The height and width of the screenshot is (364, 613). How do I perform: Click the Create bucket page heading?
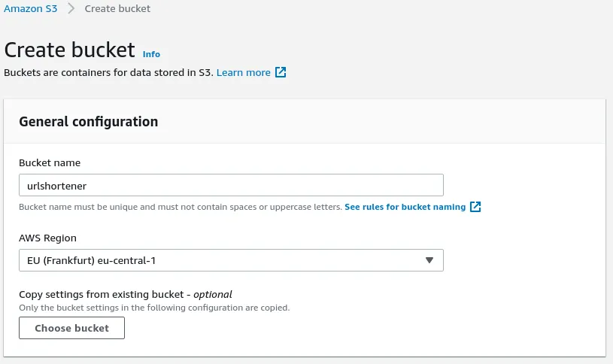[71, 50]
